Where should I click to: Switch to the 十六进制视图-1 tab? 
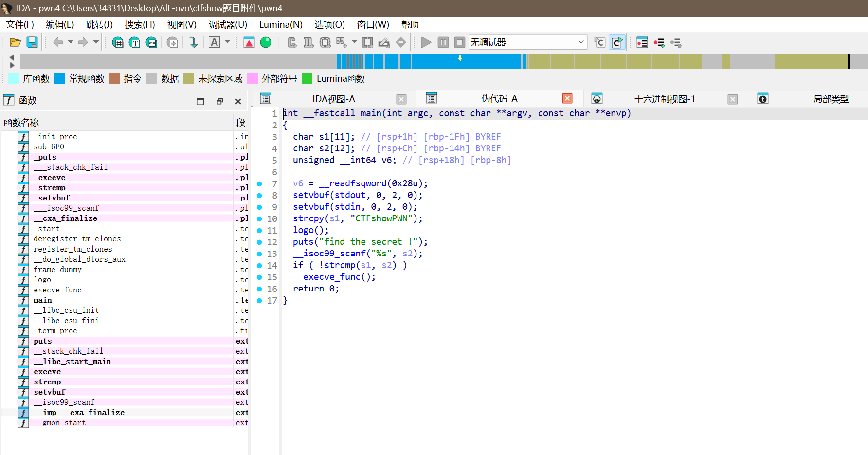(x=665, y=99)
